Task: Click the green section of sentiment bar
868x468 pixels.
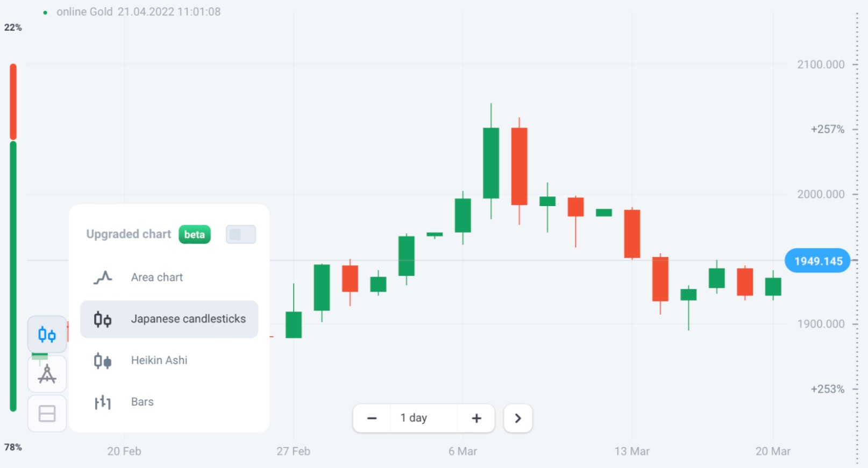Action: 13,274
